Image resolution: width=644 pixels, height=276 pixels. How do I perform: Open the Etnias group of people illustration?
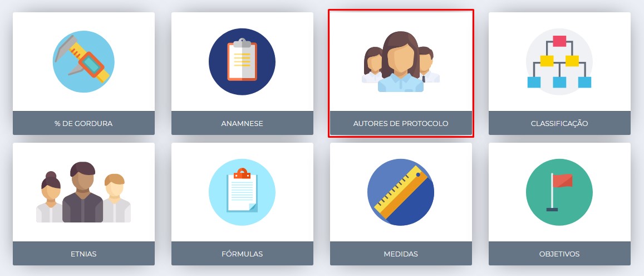coord(83,192)
